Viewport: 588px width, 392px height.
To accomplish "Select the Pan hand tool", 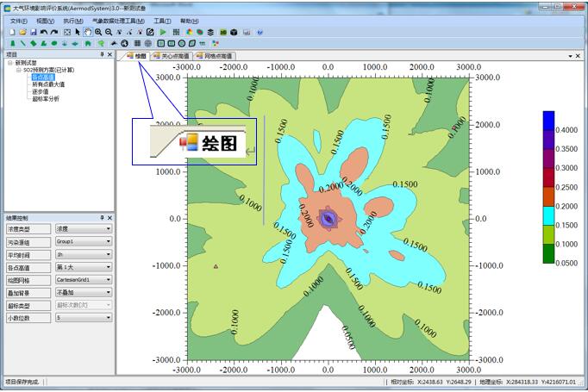I will click(88, 32).
